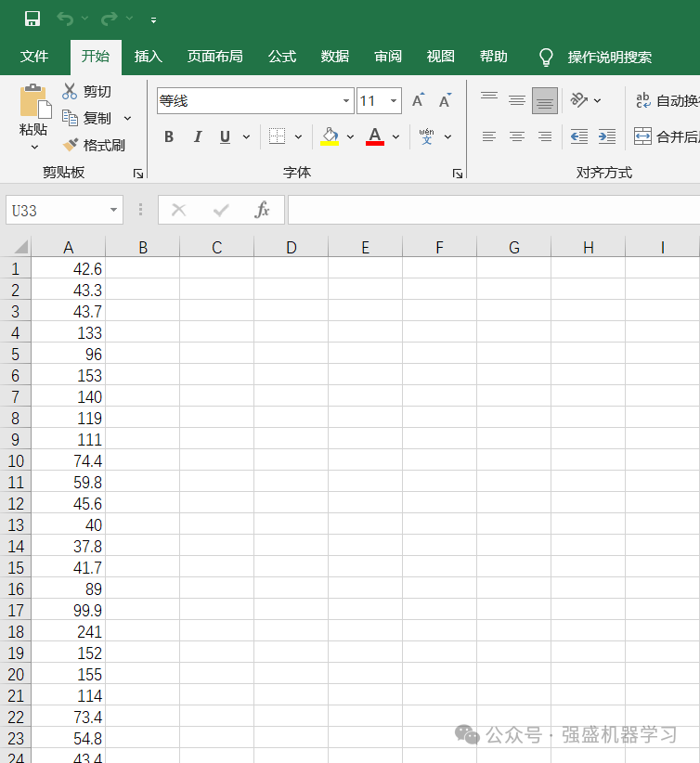The height and width of the screenshot is (763, 700).
Task: Open the 剪贴板 dialog launcher
Action: click(x=138, y=174)
